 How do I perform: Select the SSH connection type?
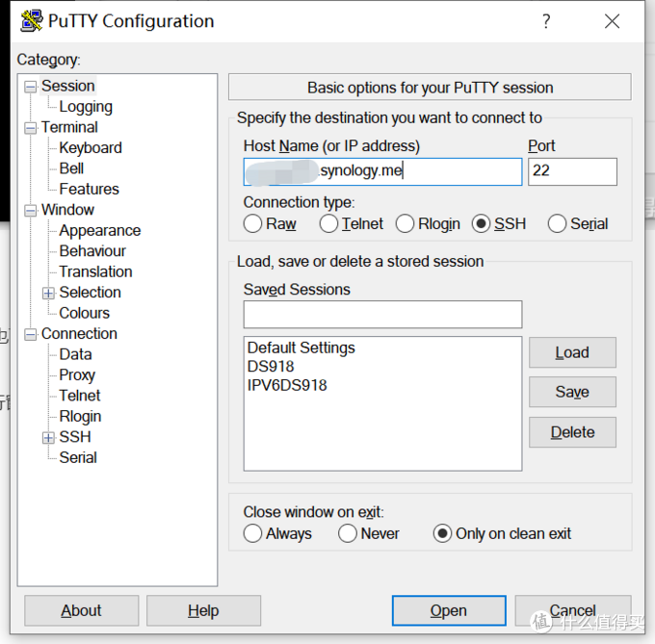[x=481, y=223]
